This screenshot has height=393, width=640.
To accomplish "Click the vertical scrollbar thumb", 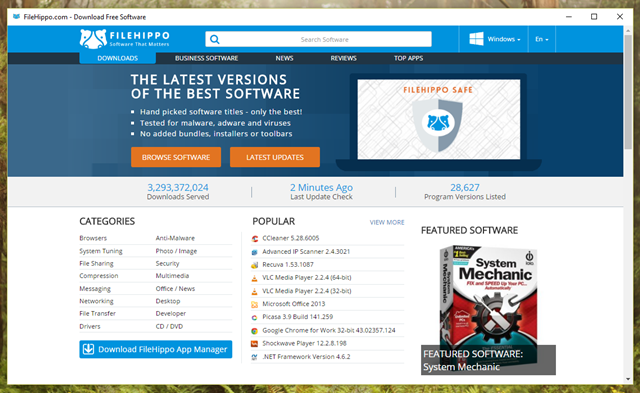I will click(x=628, y=92).
